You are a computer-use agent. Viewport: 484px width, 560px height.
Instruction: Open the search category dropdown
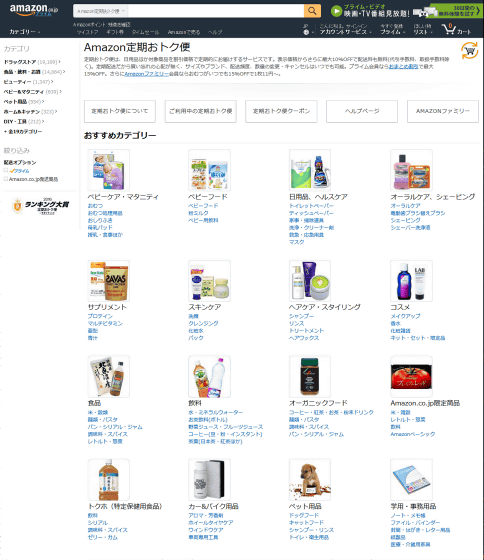[101, 11]
